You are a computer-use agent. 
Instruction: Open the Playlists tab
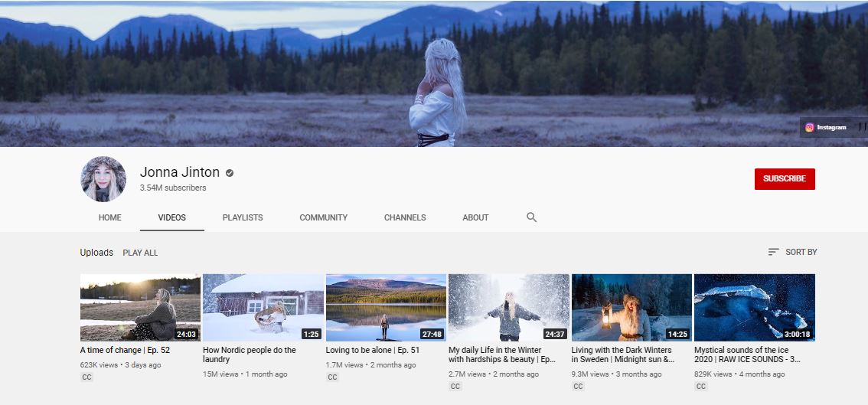click(x=243, y=217)
